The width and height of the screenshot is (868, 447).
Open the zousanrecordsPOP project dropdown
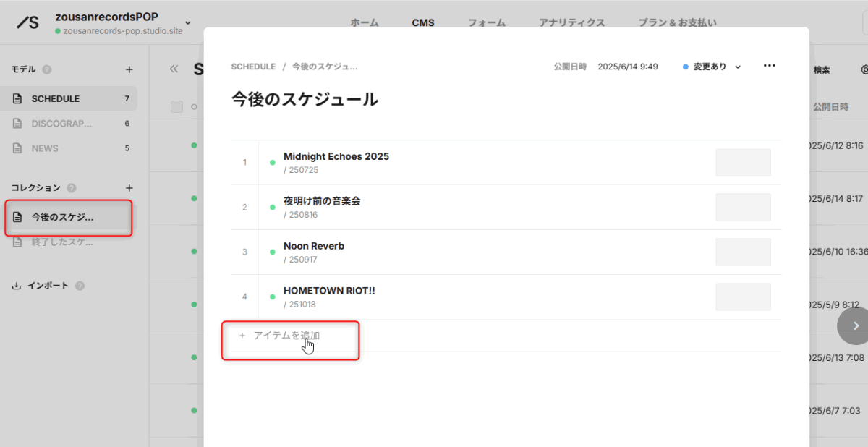(188, 22)
